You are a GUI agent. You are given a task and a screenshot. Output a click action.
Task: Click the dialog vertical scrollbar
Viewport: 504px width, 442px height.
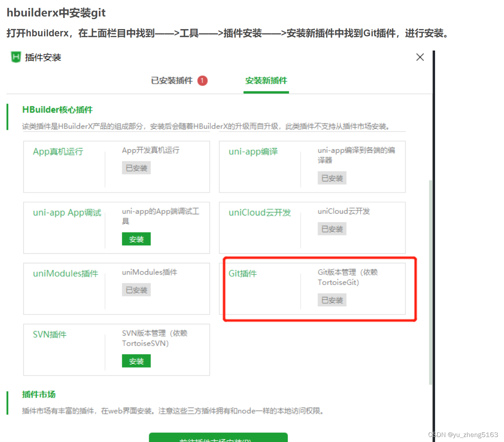tap(431, 282)
